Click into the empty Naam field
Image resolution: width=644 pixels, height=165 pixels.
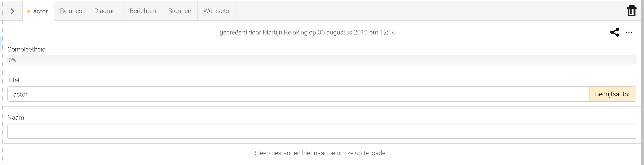coord(322,131)
